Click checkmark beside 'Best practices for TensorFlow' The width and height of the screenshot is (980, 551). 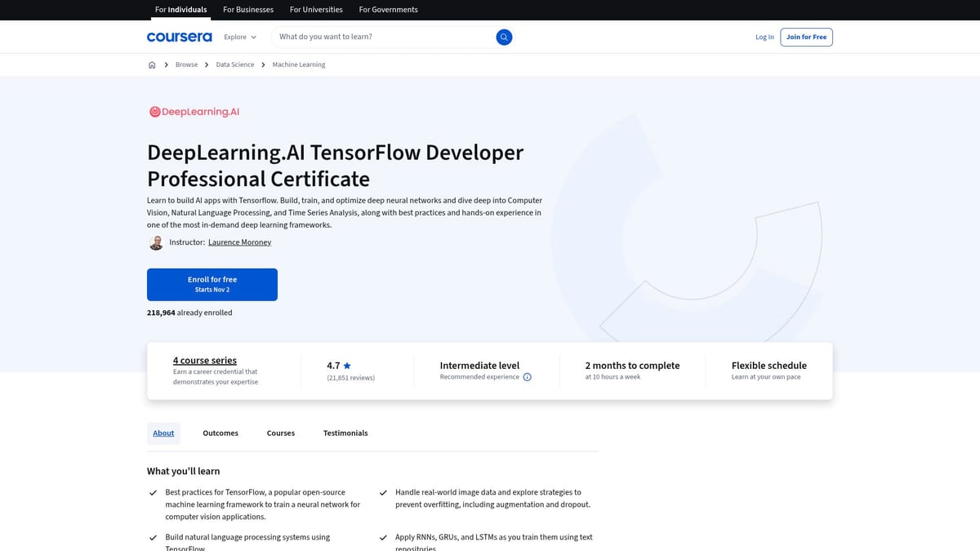(153, 493)
